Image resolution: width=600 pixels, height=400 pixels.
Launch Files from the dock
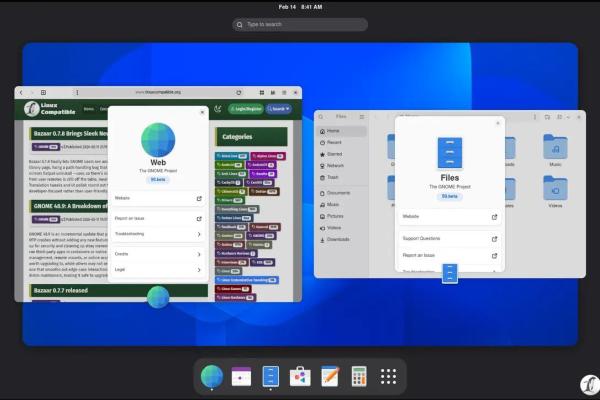click(x=271, y=376)
